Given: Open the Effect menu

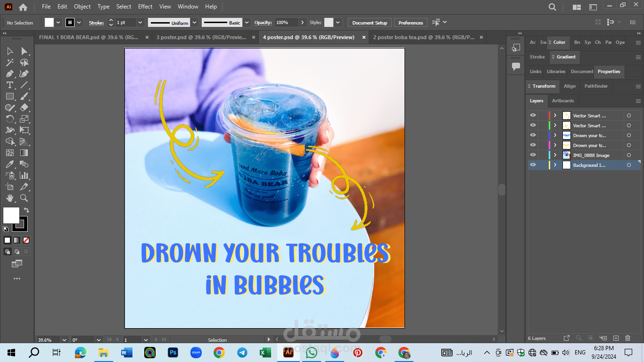Looking at the screenshot, I should (145, 7).
